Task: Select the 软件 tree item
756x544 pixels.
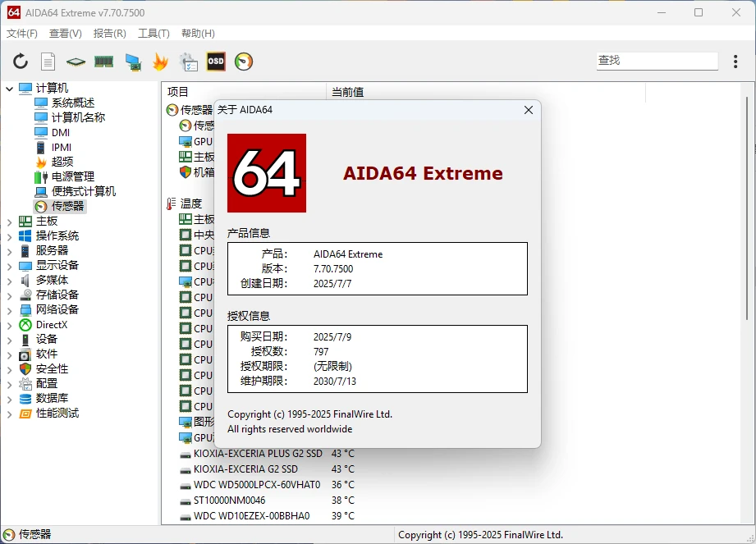Action: 46,354
